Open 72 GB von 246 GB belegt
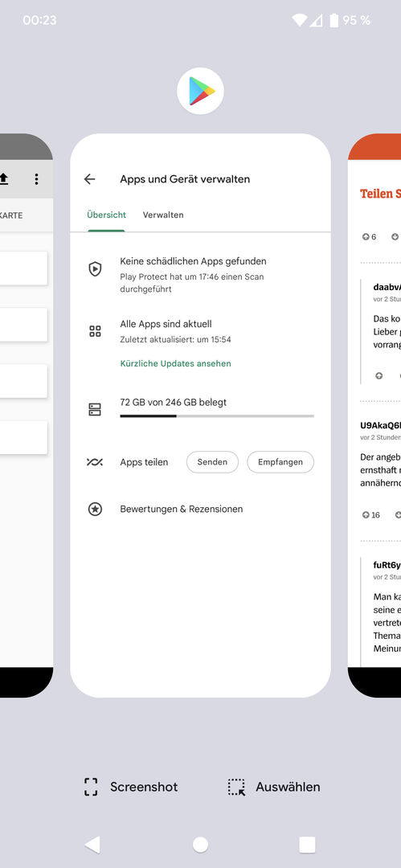This screenshot has width=401, height=868. pyautogui.click(x=174, y=403)
